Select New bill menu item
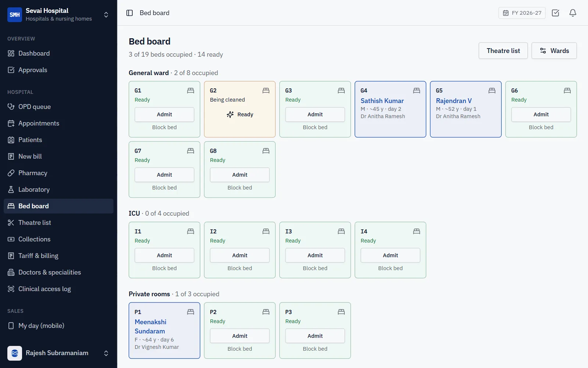The height and width of the screenshot is (368, 588). pos(58,156)
